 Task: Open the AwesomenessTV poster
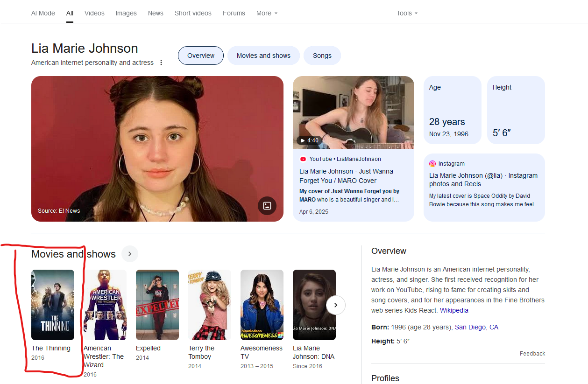262,305
